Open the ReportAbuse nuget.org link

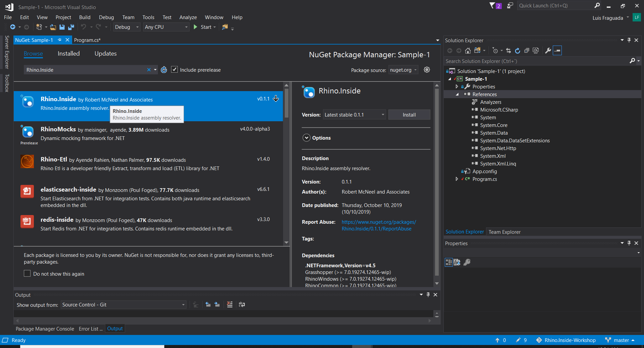379,225
